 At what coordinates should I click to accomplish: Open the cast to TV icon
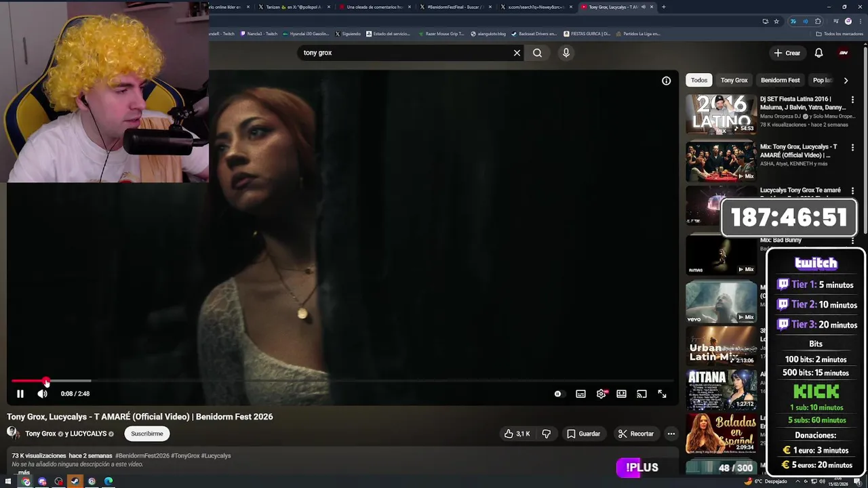(x=642, y=394)
